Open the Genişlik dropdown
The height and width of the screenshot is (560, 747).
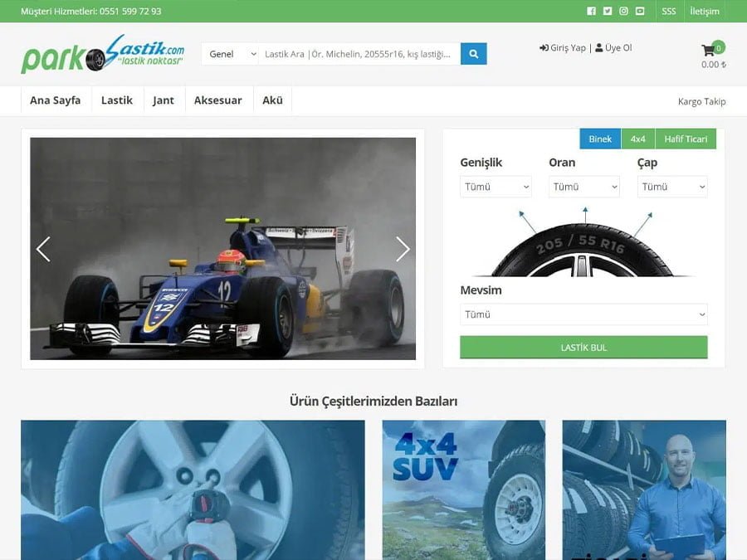pyautogui.click(x=496, y=186)
